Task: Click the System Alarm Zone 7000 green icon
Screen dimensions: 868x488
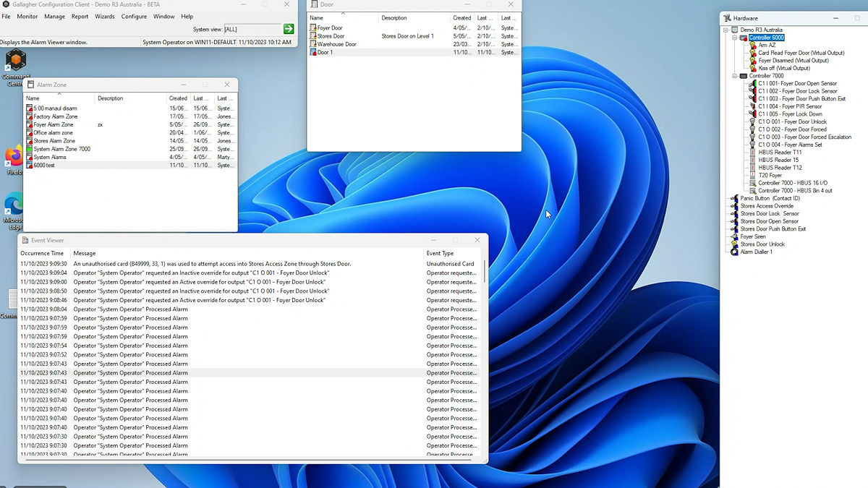Action: [x=30, y=149]
